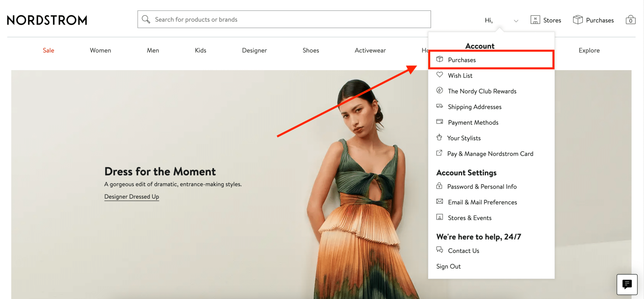Click "A gorgeous edit of dramatic" text
The width and height of the screenshot is (644, 299).
click(173, 184)
